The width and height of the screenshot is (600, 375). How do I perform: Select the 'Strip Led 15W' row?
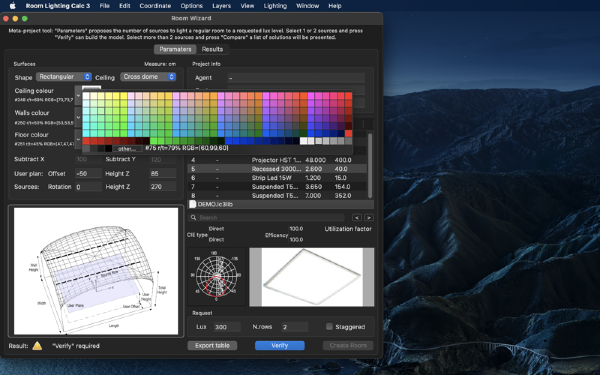point(277,178)
